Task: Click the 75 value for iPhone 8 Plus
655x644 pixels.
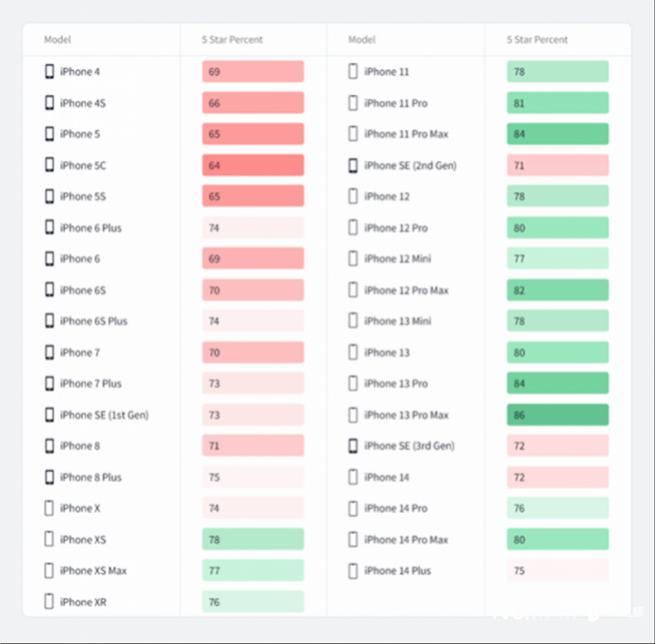Action: [x=215, y=477]
